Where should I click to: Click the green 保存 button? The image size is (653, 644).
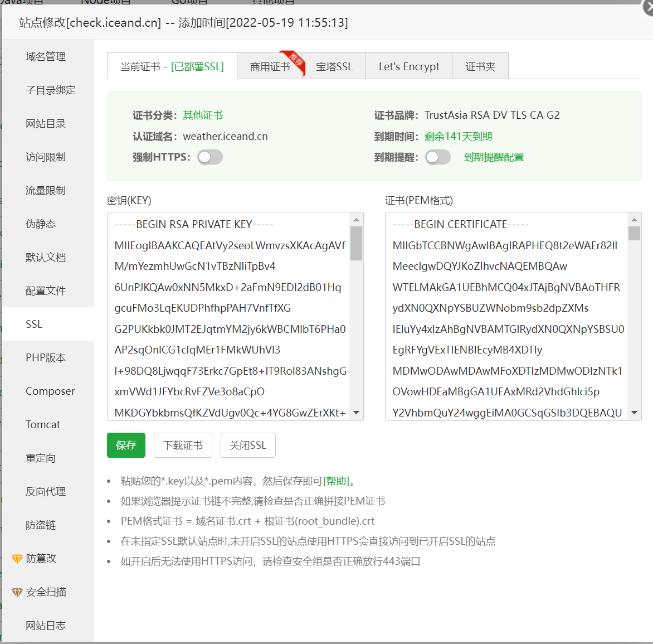tap(126, 445)
